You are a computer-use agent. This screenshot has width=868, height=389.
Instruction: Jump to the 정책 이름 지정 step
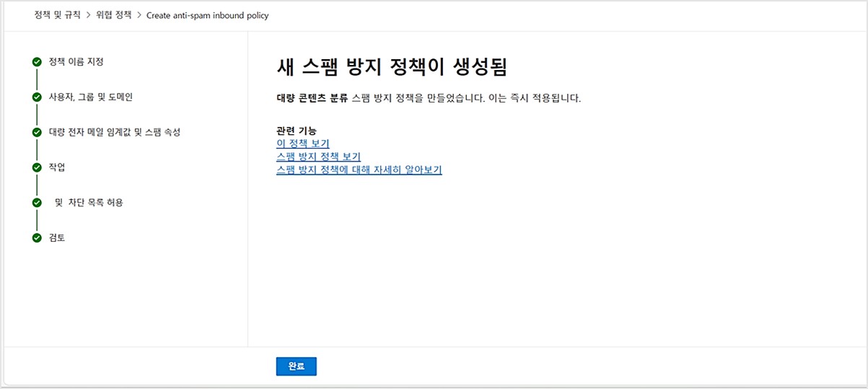pos(76,62)
